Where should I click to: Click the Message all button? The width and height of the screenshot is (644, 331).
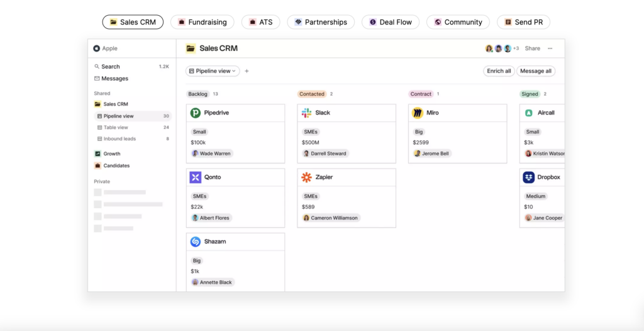(x=536, y=71)
